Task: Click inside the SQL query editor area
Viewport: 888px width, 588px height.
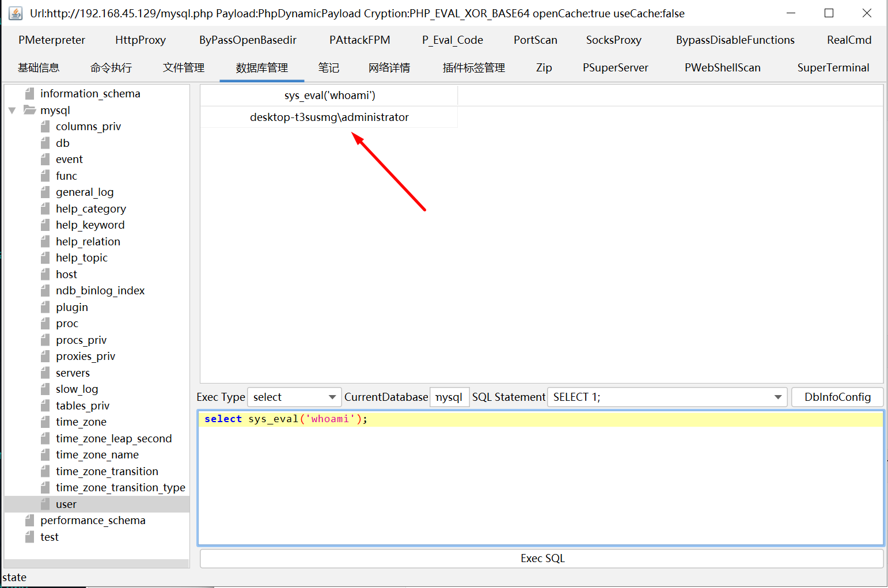Action: click(541, 477)
